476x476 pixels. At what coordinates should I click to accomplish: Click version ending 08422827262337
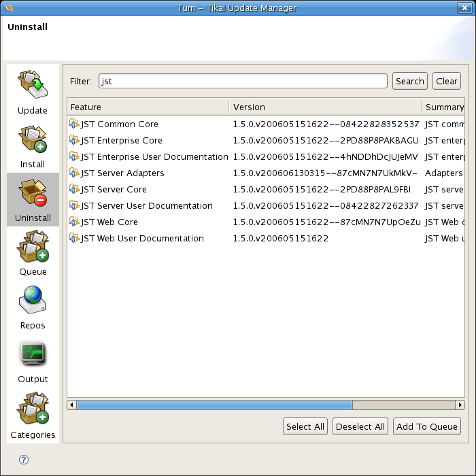tap(326, 205)
